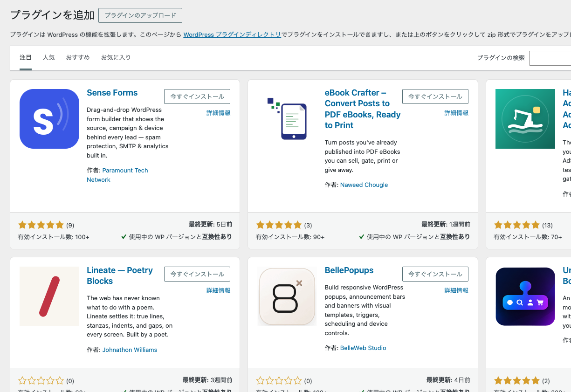Open author BelleWeb Studio link
This screenshot has width=571, height=392.
(x=363, y=348)
